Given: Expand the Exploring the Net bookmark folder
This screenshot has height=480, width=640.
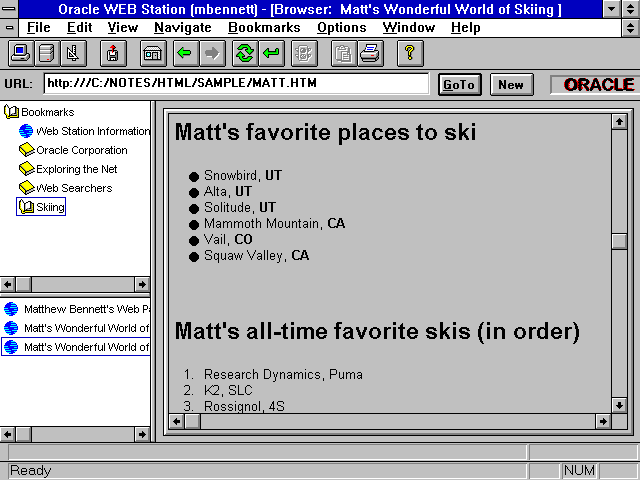Looking at the screenshot, I should point(27,169).
